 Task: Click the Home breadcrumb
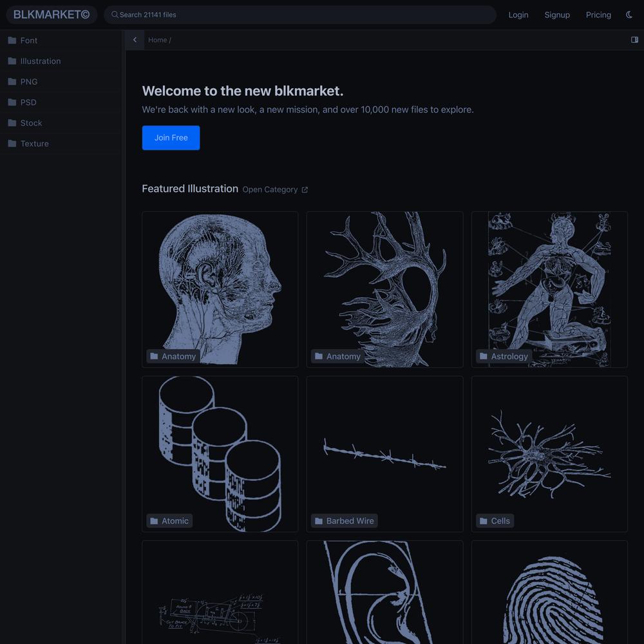pos(157,40)
